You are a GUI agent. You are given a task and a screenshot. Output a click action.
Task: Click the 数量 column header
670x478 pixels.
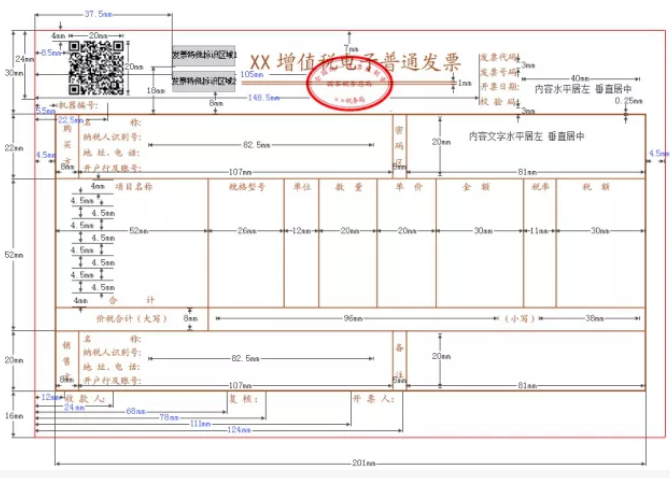(348, 186)
